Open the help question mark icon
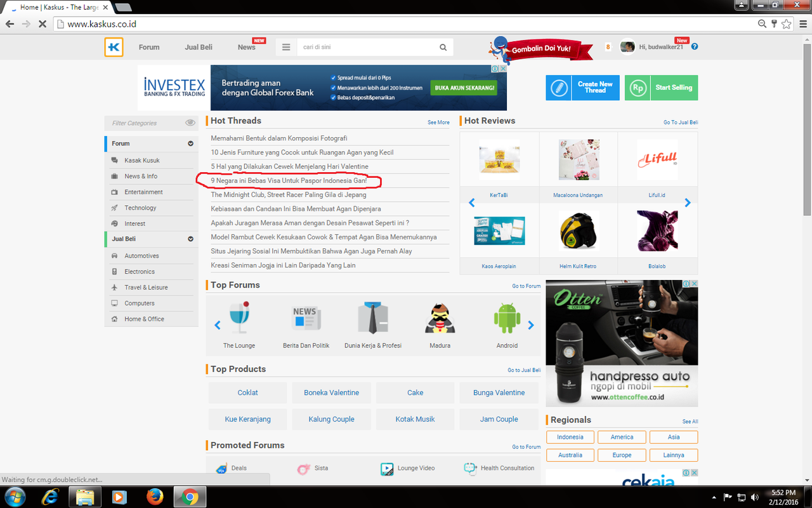 (x=695, y=47)
